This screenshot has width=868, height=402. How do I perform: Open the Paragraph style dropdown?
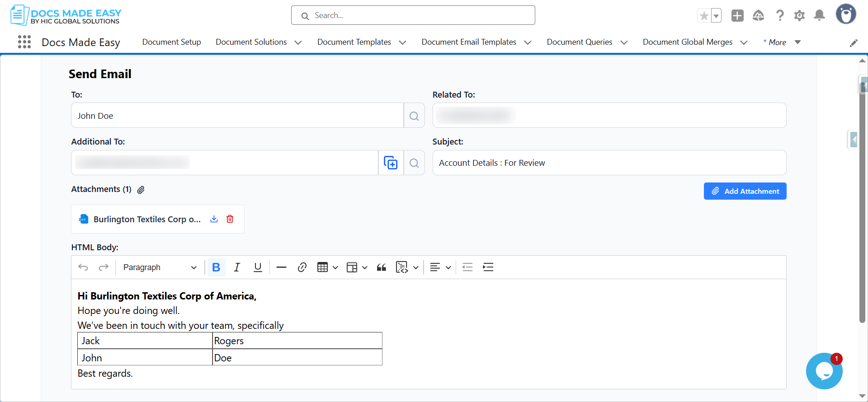(160, 267)
